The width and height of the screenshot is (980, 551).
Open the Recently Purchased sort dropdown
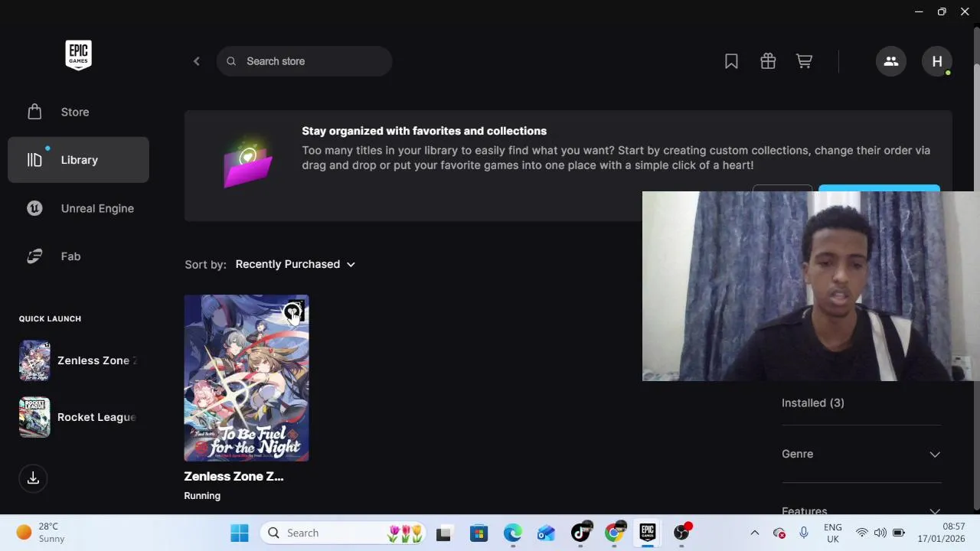pos(295,264)
